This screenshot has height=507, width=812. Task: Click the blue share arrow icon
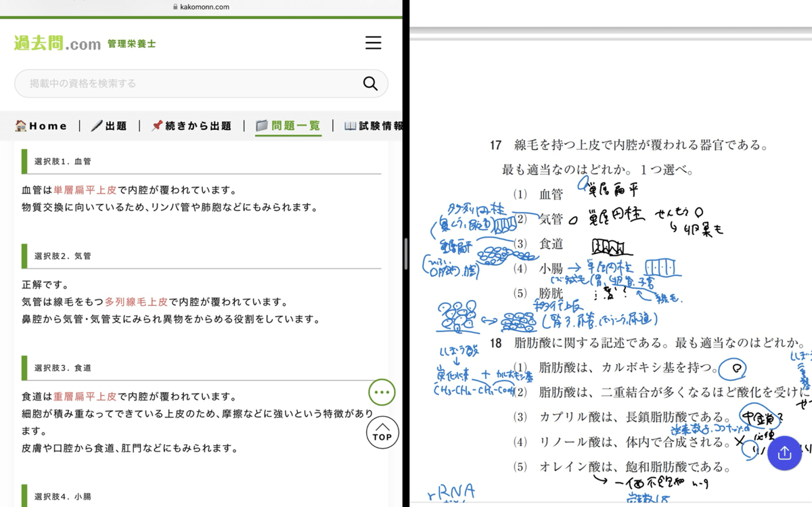click(784, 453)
